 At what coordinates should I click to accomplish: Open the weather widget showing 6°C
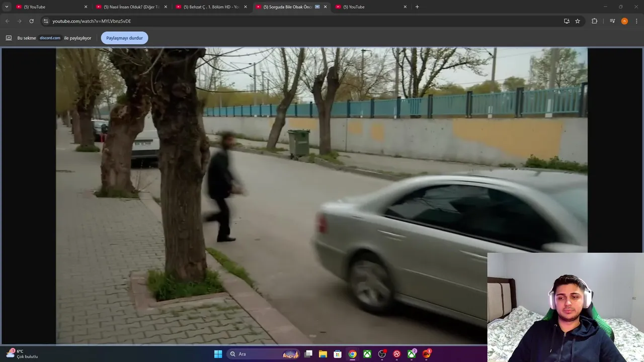pos(22,354)
